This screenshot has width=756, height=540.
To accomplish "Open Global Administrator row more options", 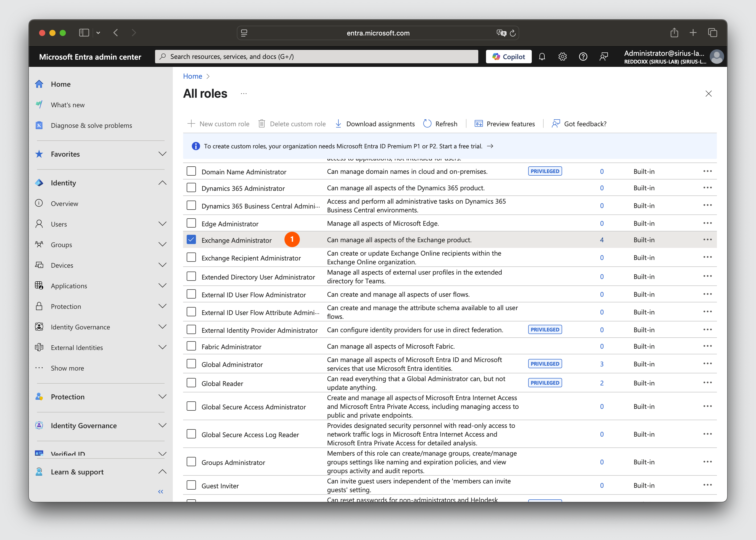I will 707,363.
